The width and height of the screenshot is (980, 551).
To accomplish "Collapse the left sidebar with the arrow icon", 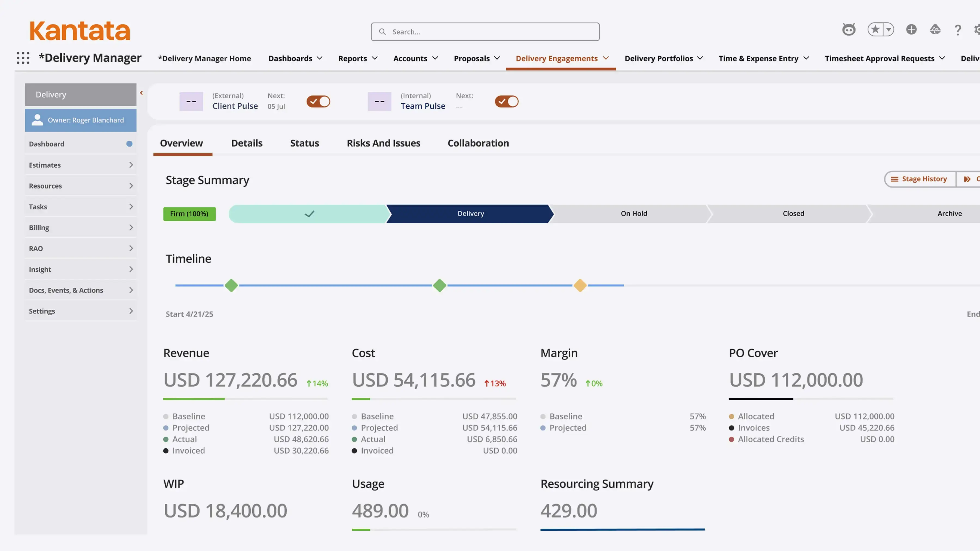I will coord(141,93).
